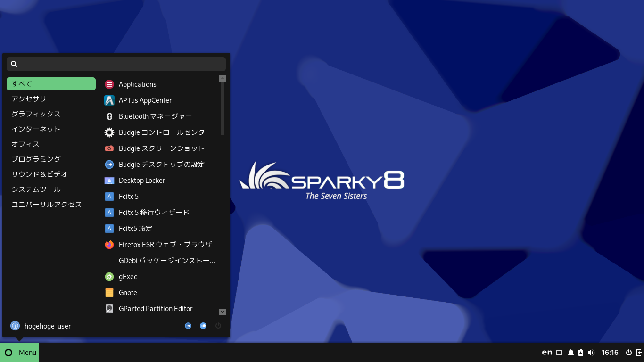Focus the menu search field
This screenshot has width=644, height=362.
tap(116, 64)
